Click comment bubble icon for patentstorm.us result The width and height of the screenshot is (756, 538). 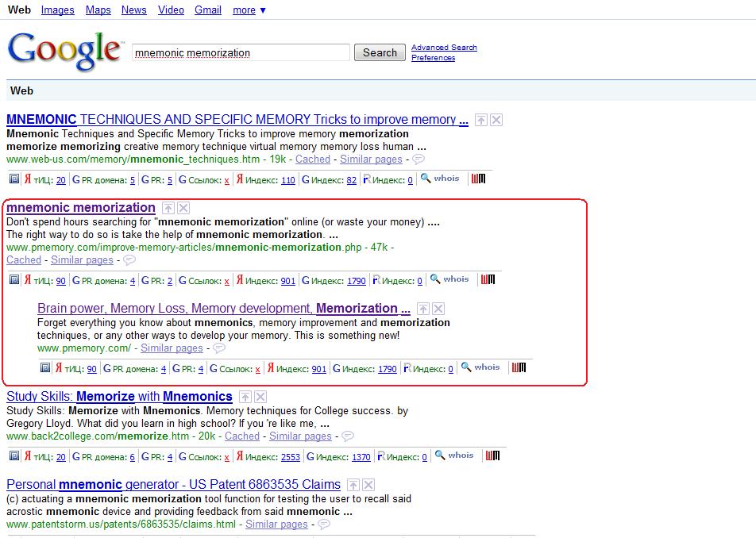324,524
